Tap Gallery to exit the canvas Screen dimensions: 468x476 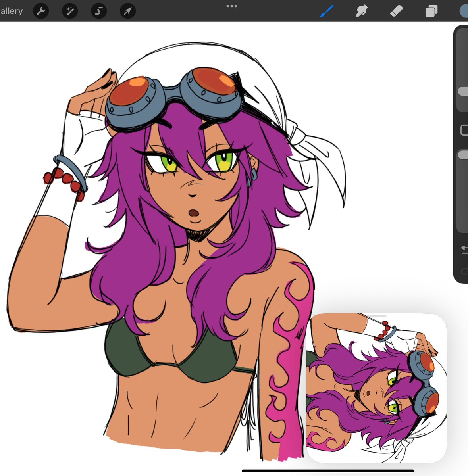point(12,11)
